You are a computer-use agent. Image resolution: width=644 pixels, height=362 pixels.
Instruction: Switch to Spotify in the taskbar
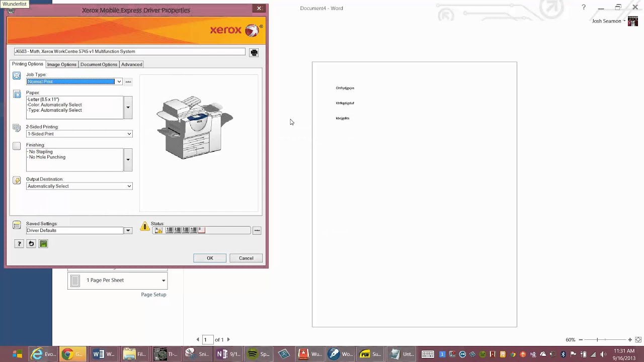point(259,354)
